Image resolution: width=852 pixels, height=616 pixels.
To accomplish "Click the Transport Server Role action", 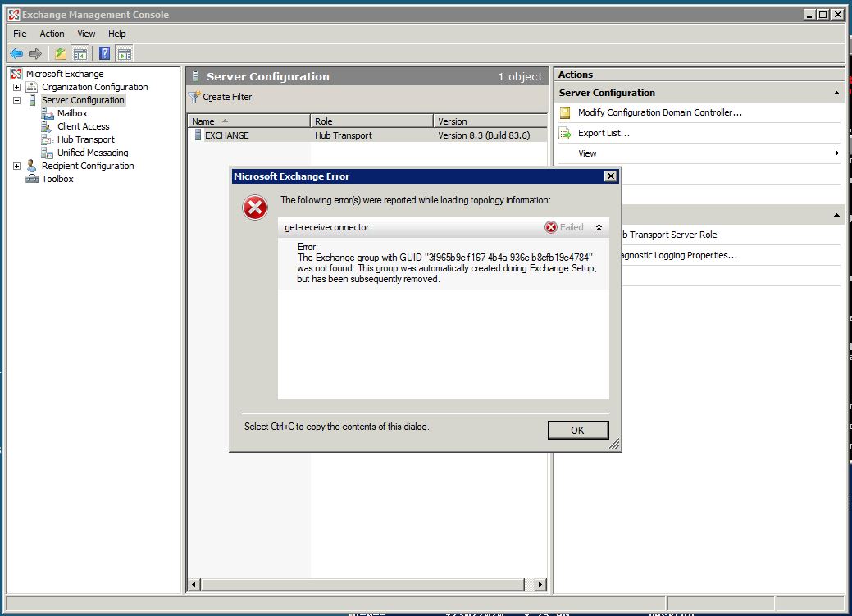I will point(669,235).
